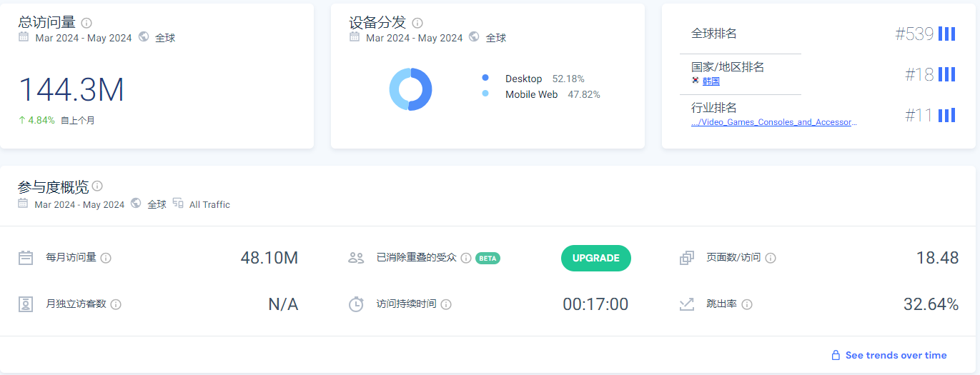Click info icon beside 每月访问量
Screen dimensions: 980x375
click(x=106, y=258)
